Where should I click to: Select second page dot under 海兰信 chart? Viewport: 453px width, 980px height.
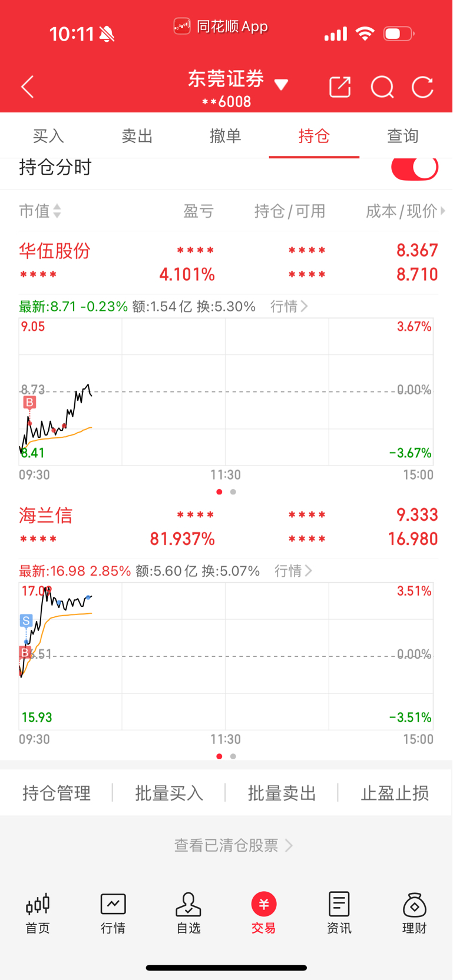233,756
